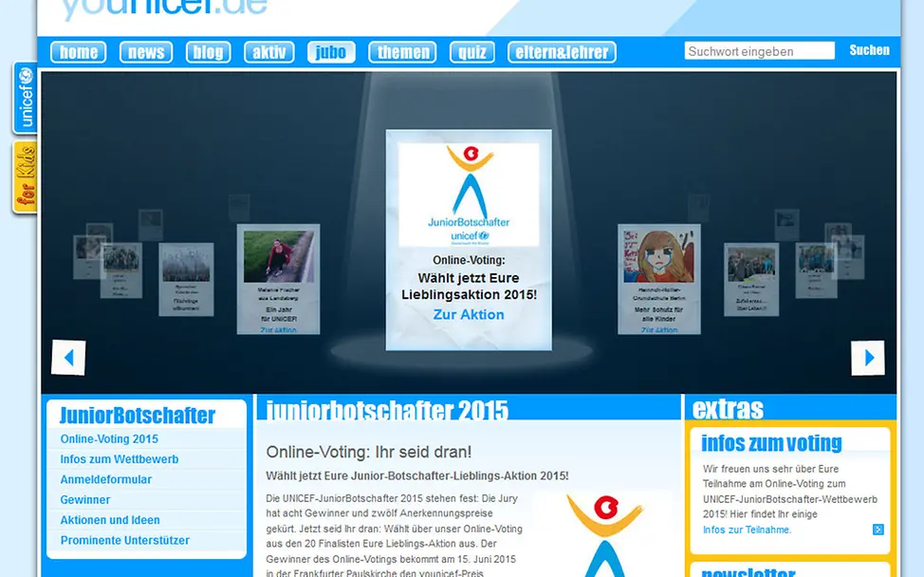Select the eltern&lehrer menu item
Image resolution: width=924 pixels, height=577 pixels.
(561, 52)
